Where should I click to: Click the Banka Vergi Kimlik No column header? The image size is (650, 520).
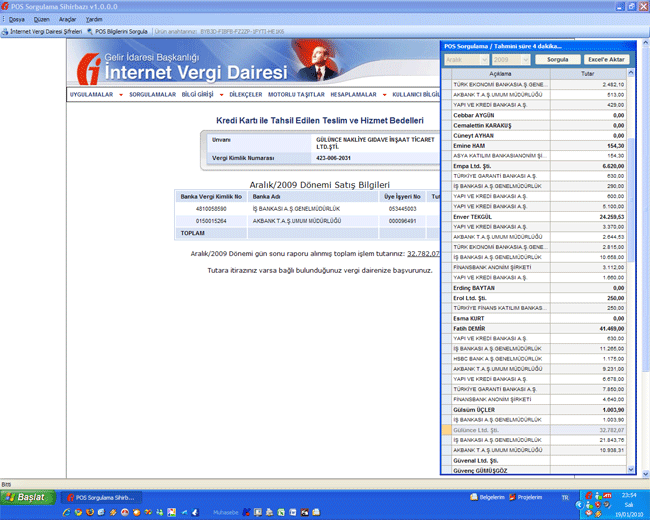211,197
